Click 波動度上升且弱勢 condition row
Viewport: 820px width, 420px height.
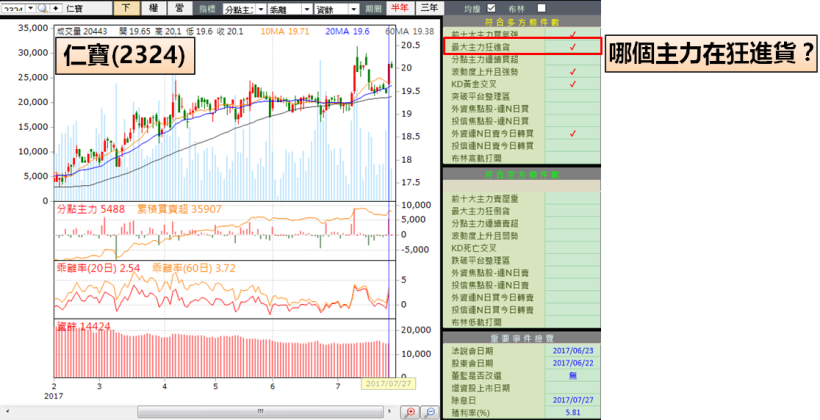tap(521, 236)
